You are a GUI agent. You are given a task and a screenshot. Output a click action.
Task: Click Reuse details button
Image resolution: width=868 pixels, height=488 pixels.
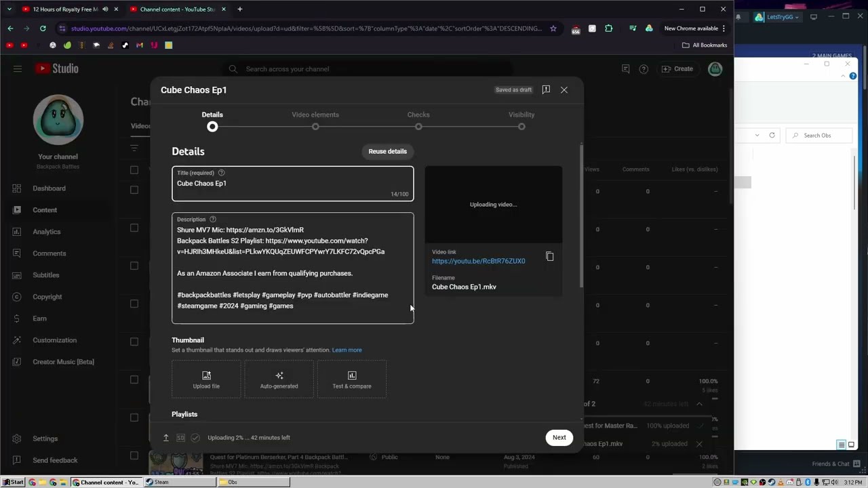(387, 152)
